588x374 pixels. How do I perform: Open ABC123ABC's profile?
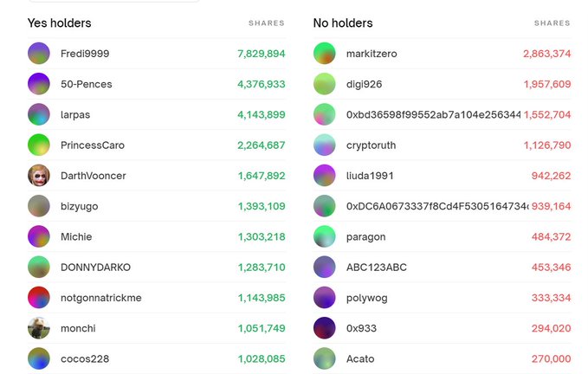377,268
